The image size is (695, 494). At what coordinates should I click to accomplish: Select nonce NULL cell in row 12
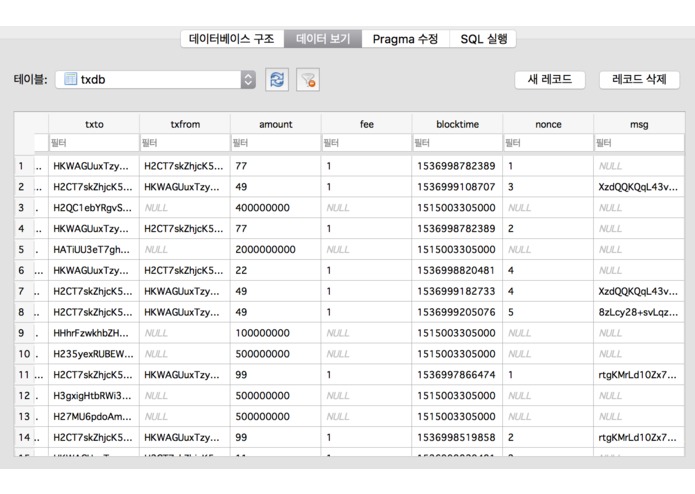(548, 396)
